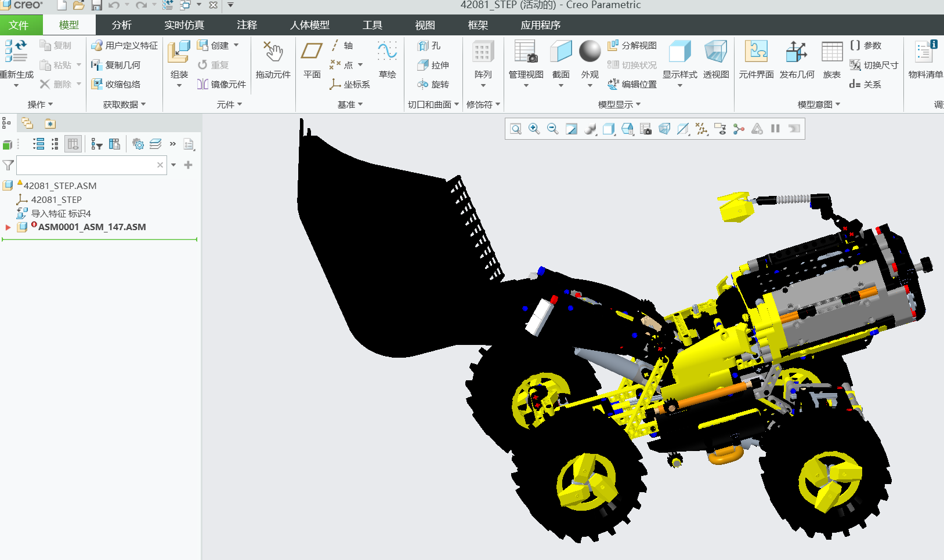Open 用户定义特征 user-defined feature

click(x=124, y=45)
